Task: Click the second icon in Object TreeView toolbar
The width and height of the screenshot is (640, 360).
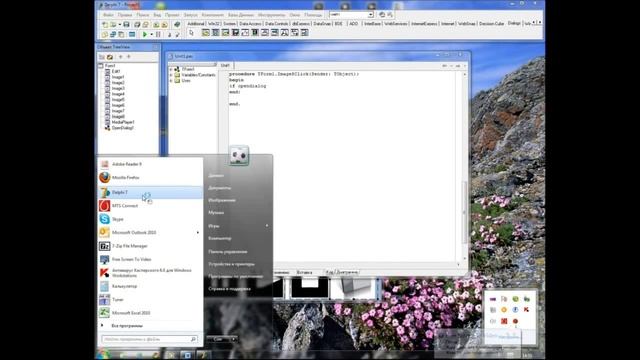Action: pos(110,57)
